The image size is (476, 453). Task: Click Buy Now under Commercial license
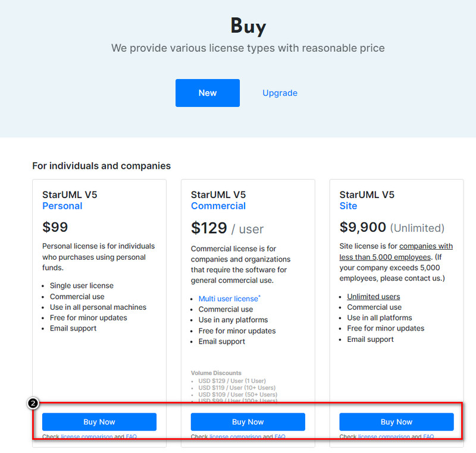point(248,421)
